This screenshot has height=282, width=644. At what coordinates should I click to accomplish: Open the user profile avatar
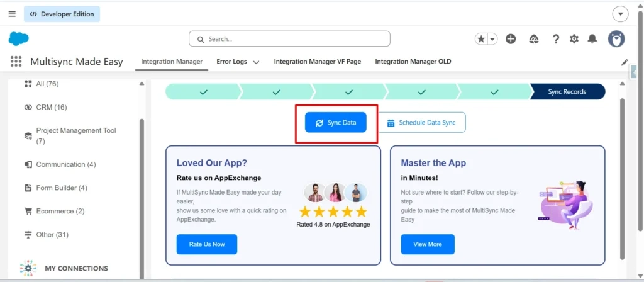tap(616, 39)
